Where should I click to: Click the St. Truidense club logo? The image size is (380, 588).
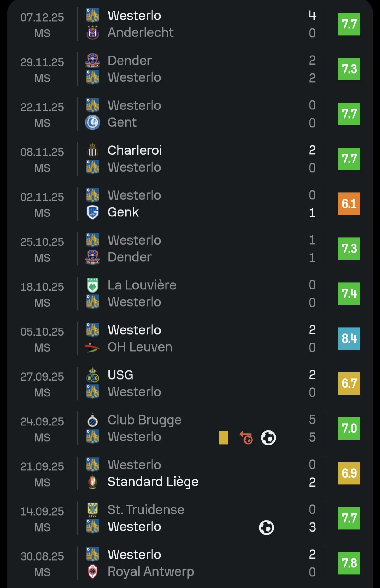tap(92, 510)
